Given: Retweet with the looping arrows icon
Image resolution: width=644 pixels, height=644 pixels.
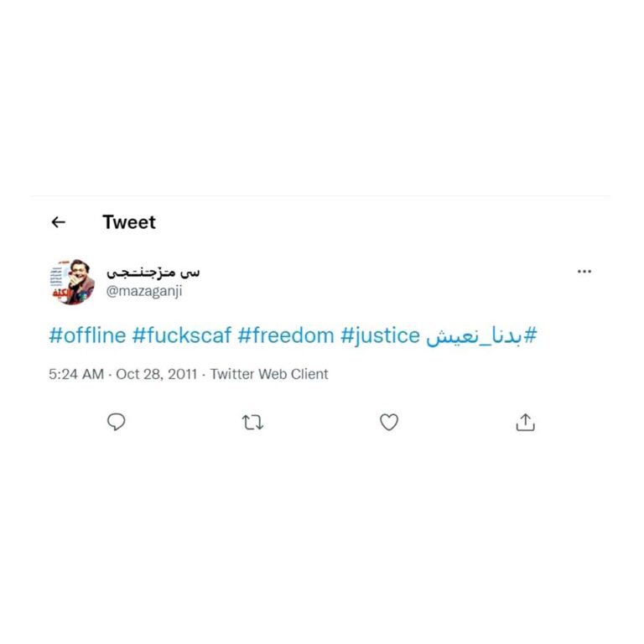Looking at the screenshot, I should 252,423.
